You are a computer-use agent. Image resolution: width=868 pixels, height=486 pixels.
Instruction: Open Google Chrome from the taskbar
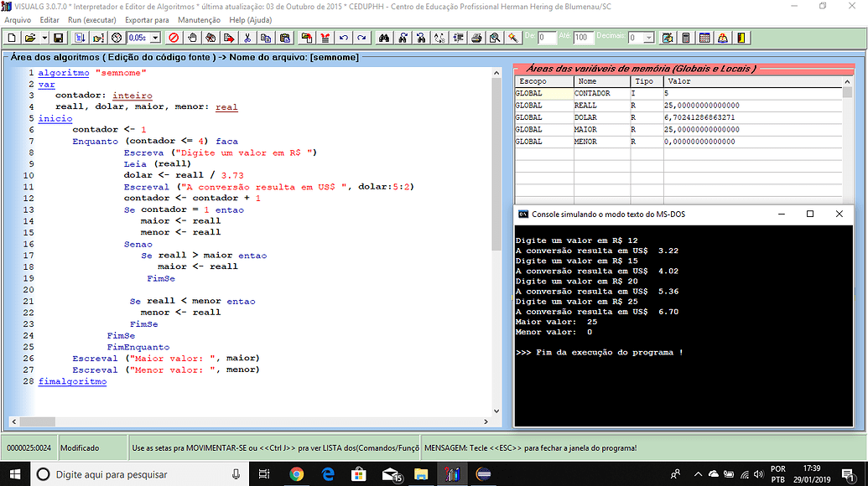coord(296,474)
